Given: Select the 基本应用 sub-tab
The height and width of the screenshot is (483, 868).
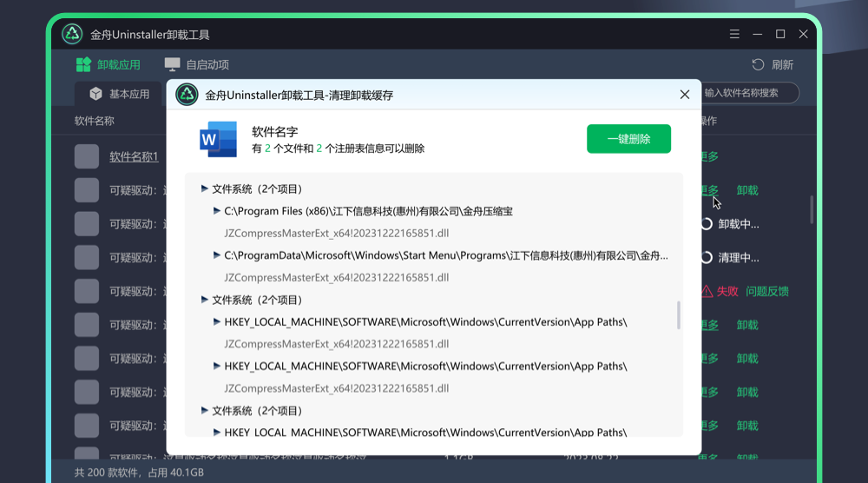Looking at the screenshot, I should coord(119,94).
